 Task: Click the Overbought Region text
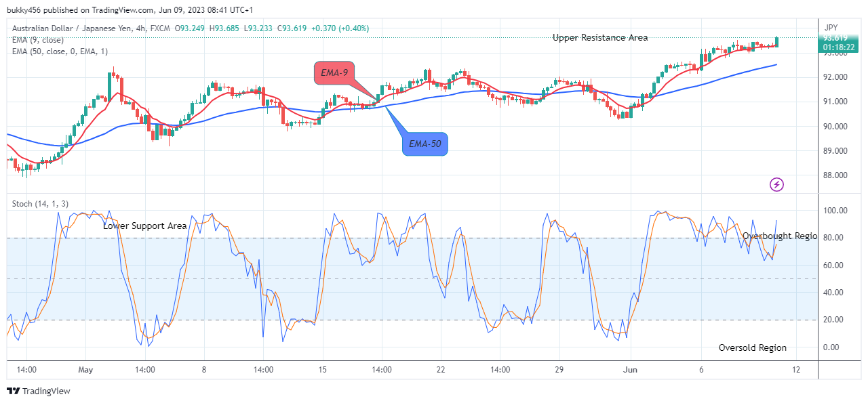tap(780, 236)
